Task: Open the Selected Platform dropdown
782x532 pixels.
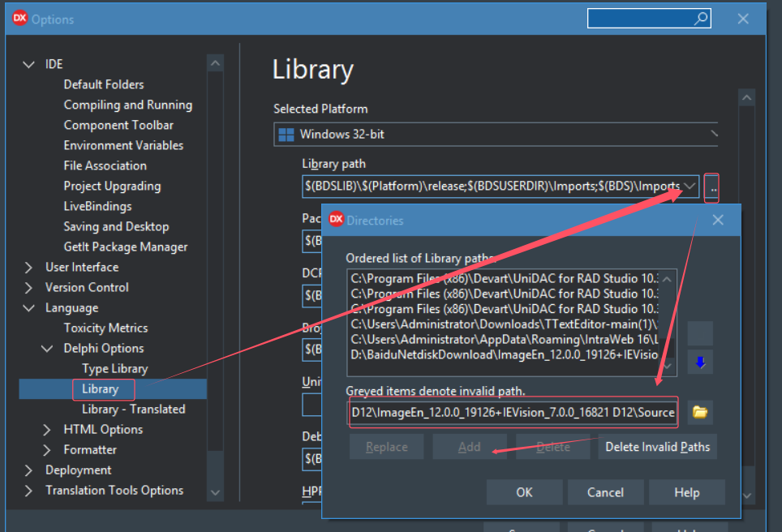Action: coord(714,134)
